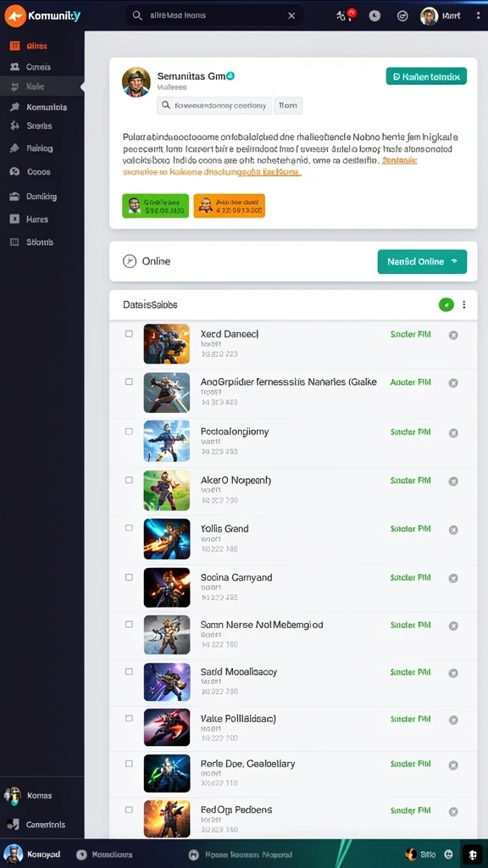Viewport: 488px width, 868px height.
Task: Open Pcoloalongjiomy game thumbnail
Action: pos(167,441)
